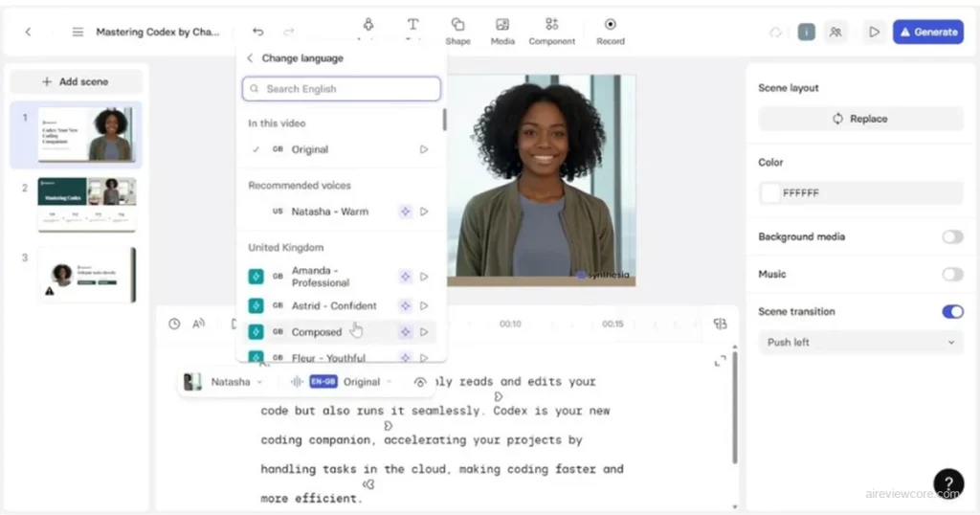Play preview of Natasha - Warm voice
980x515 pixels.
(424, 212)
